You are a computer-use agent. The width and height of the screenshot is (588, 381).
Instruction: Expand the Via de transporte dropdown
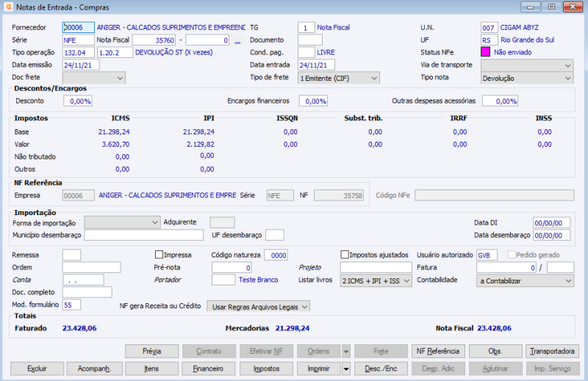527,65
